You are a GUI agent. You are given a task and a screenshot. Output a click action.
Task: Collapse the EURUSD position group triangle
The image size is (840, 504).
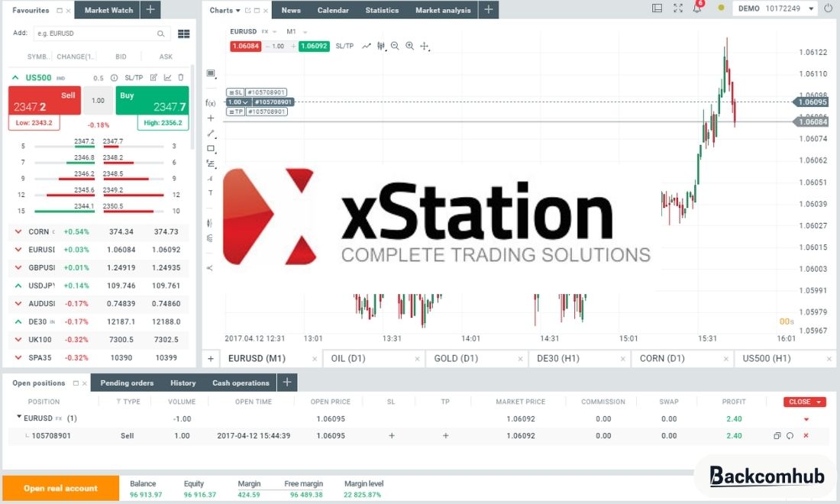(x=19, y=417)
